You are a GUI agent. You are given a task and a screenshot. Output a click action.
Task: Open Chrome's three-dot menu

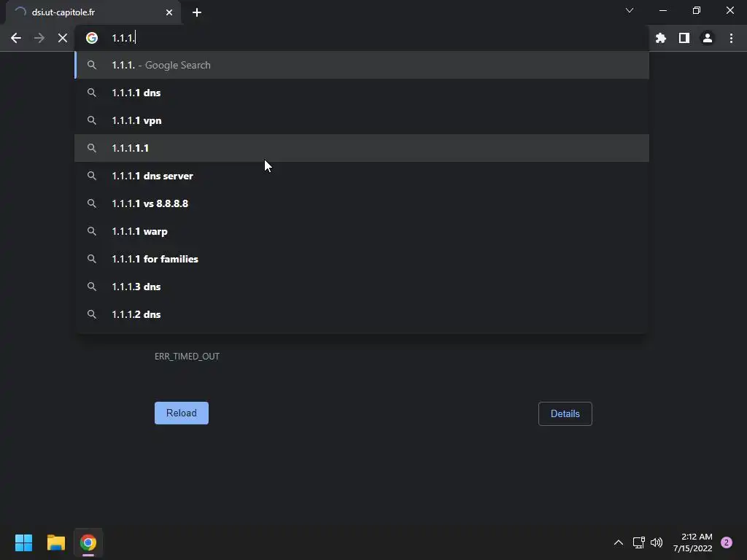[x=731, y=38]
